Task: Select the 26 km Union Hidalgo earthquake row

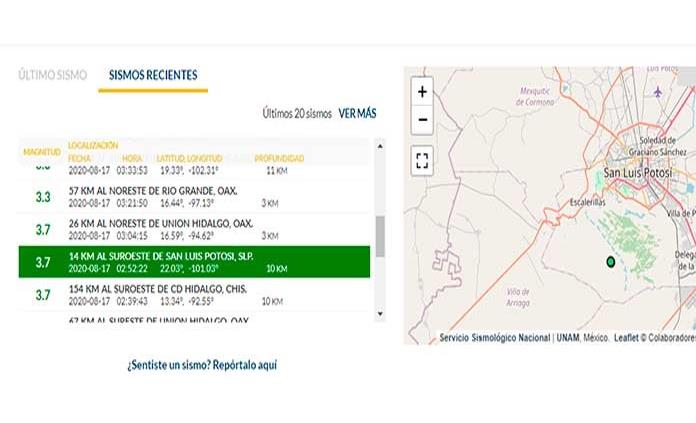Action: (195, 229)
